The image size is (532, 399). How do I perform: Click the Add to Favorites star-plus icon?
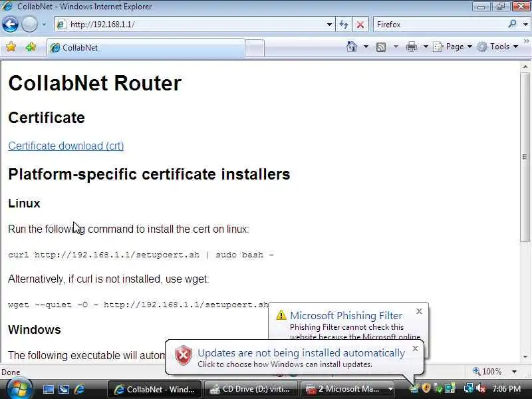click(31, 47)
